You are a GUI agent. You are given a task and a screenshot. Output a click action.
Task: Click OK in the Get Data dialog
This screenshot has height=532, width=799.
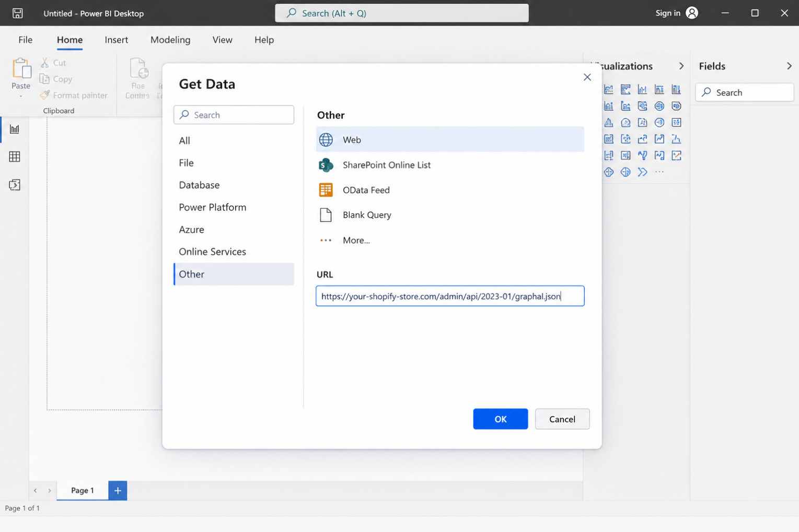coord(501,419)
